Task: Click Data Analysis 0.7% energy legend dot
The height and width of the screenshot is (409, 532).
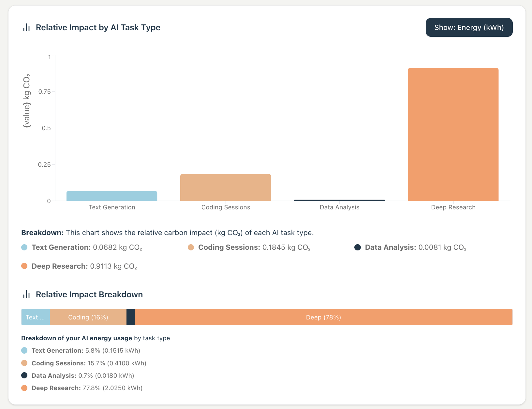Action: point(24,375)
